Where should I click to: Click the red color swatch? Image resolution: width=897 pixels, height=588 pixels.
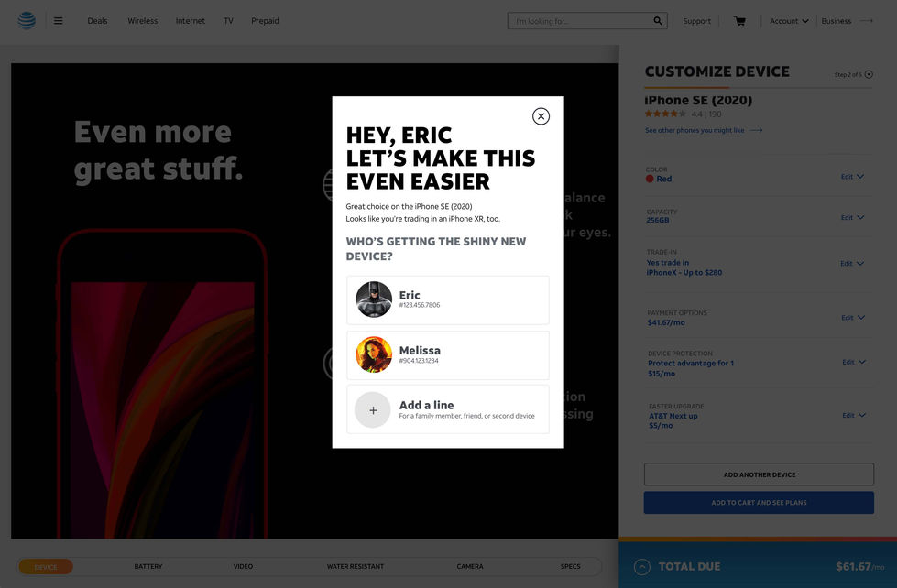(x=650, y=179)
